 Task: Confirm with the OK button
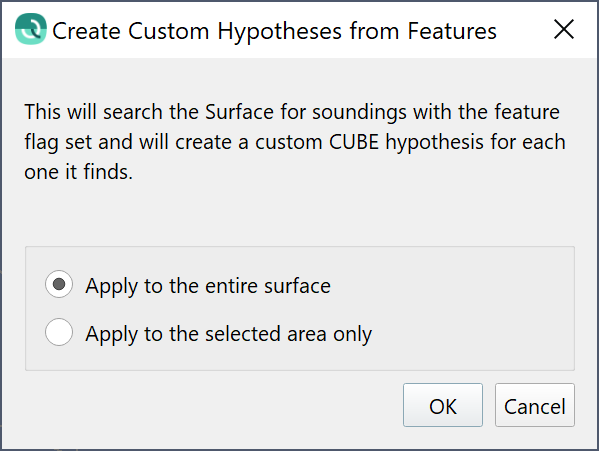(443, 405)
